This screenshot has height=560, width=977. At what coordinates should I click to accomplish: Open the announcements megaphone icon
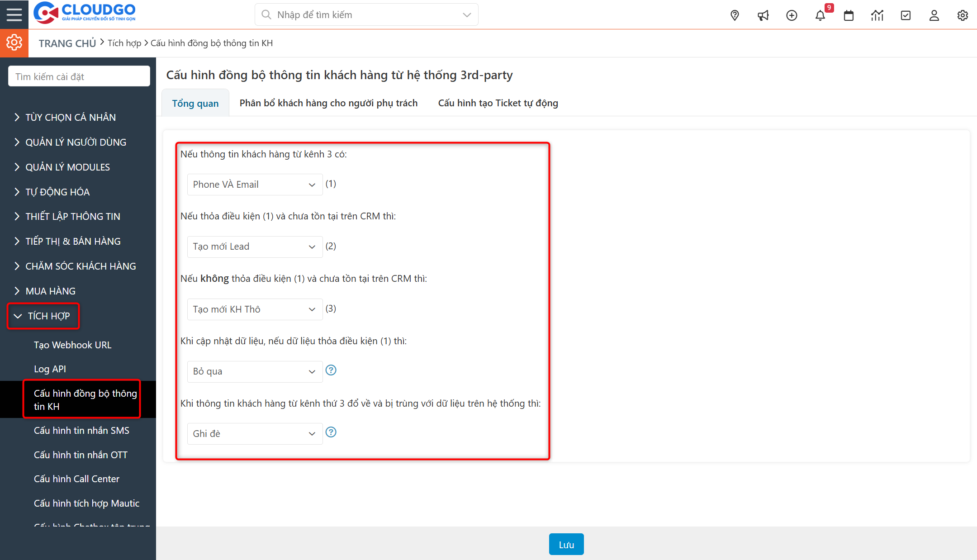763,15
